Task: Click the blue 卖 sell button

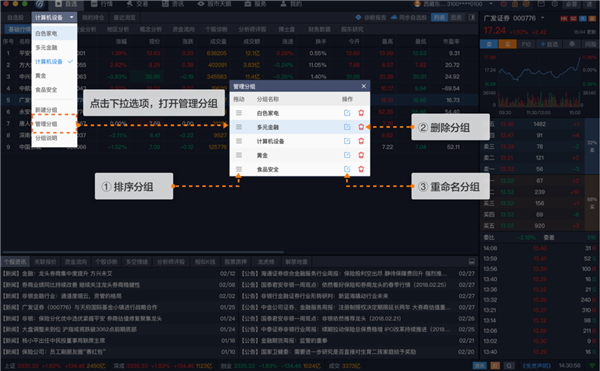Action: (489, 44)
